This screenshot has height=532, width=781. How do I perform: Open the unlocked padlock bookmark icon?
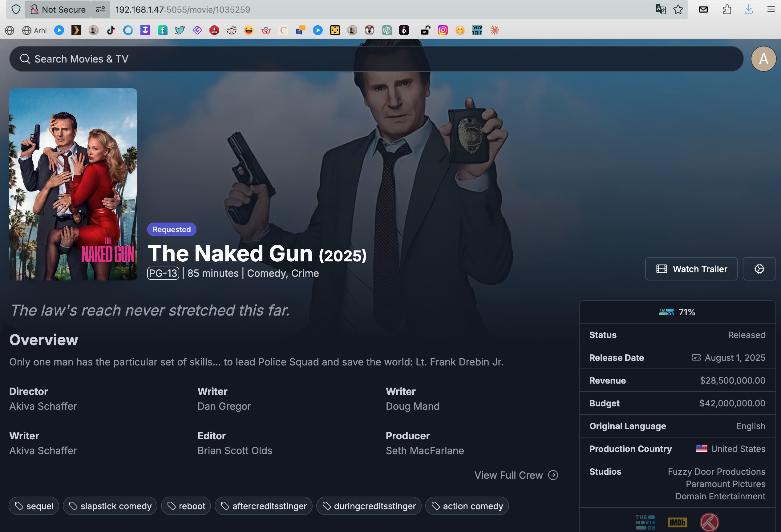click(x=425, y=30)
